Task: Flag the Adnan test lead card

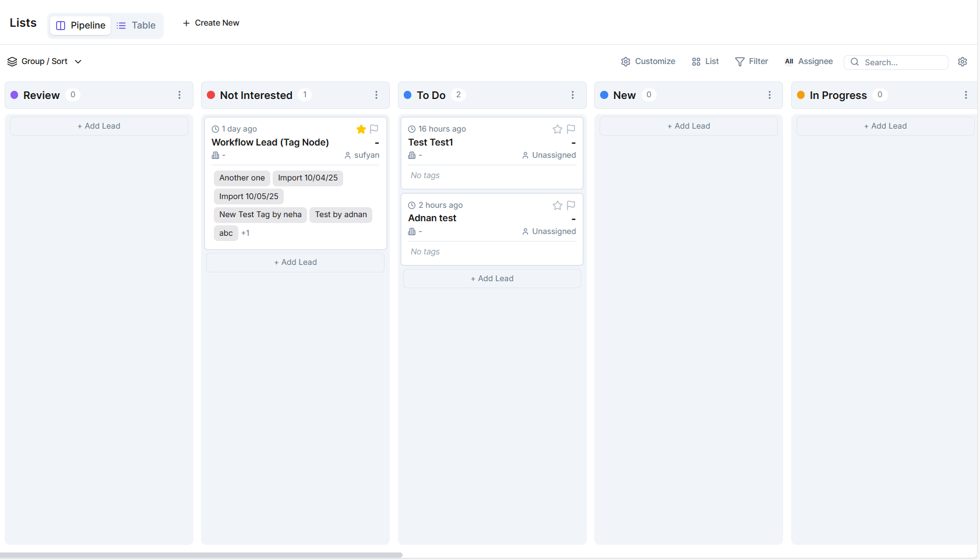Action: [571, 205]
